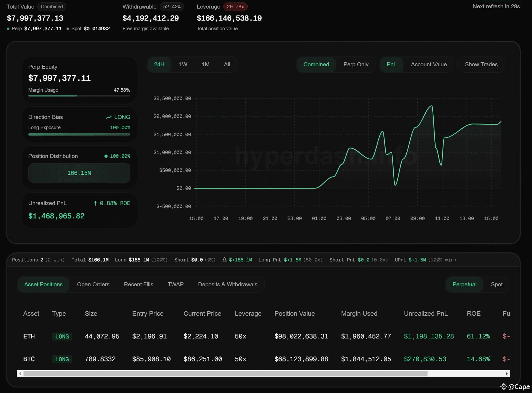
Task: Switch chart view to Perp Only
Action: click(x=356, y=64)
